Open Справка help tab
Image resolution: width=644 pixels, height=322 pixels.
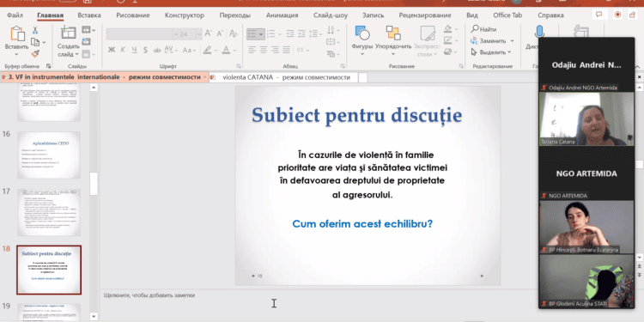tap(550, 15)
